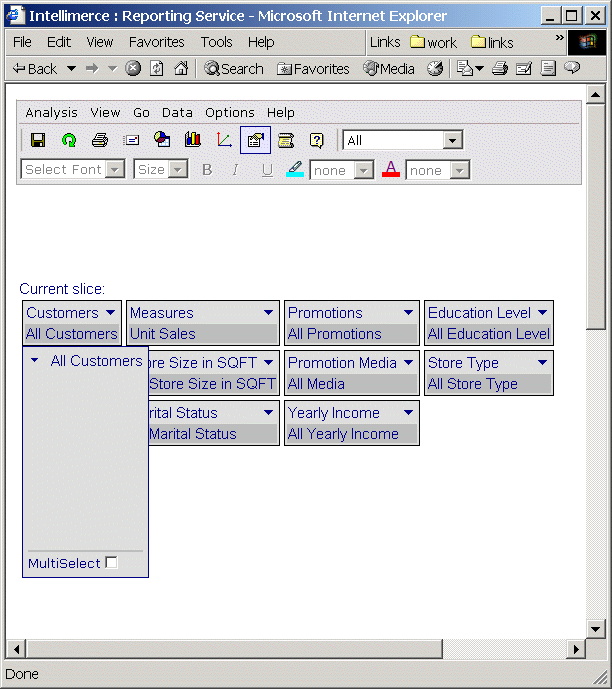Click browser Edit page icon
Image resolution: width=612 pixels, height=689 pixels.
pos(524,68)
